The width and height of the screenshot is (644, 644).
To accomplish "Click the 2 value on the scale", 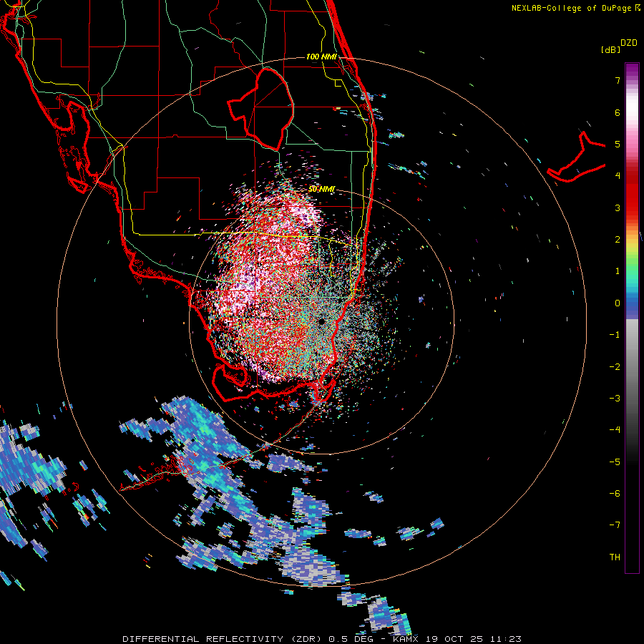I will click(x=618, y=240).
